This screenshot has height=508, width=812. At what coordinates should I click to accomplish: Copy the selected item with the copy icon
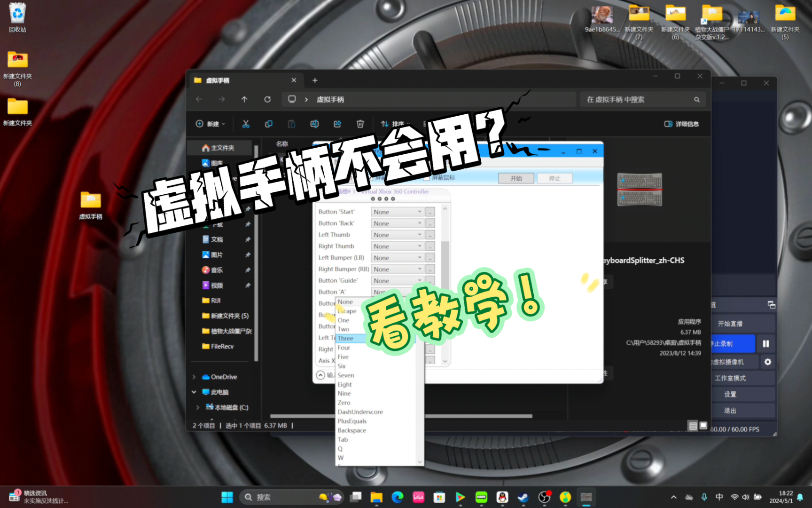268,124
